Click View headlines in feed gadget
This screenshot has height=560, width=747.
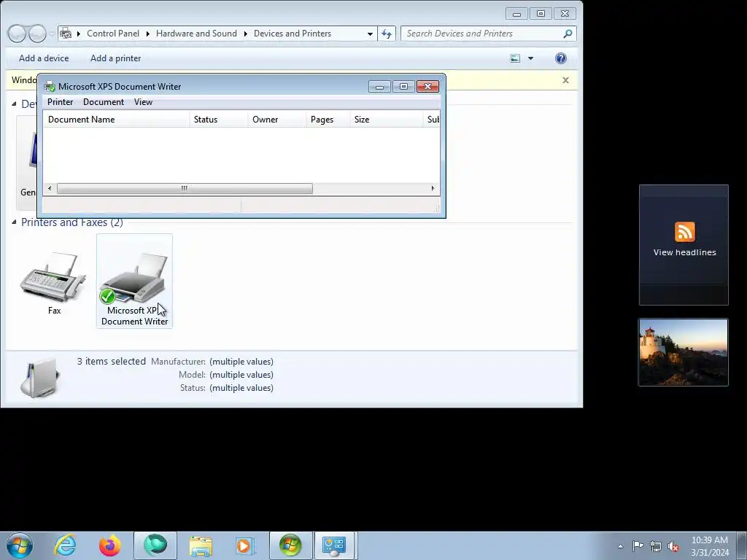pos(684,252)
